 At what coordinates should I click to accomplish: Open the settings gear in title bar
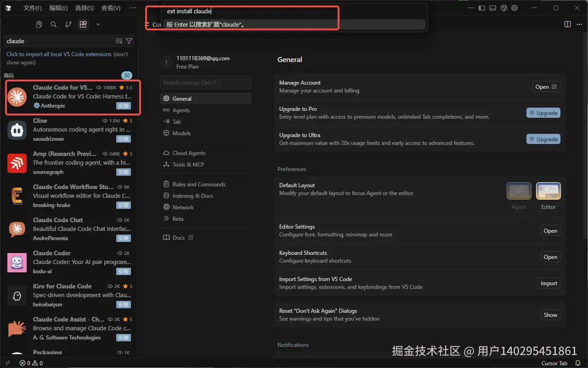515,8
